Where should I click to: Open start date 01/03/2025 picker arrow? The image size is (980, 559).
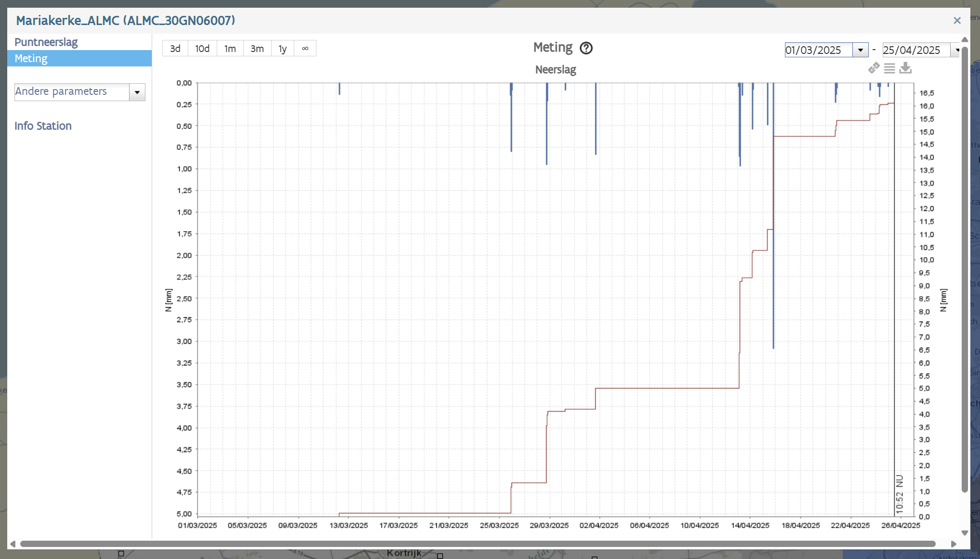tap(860, 50)
